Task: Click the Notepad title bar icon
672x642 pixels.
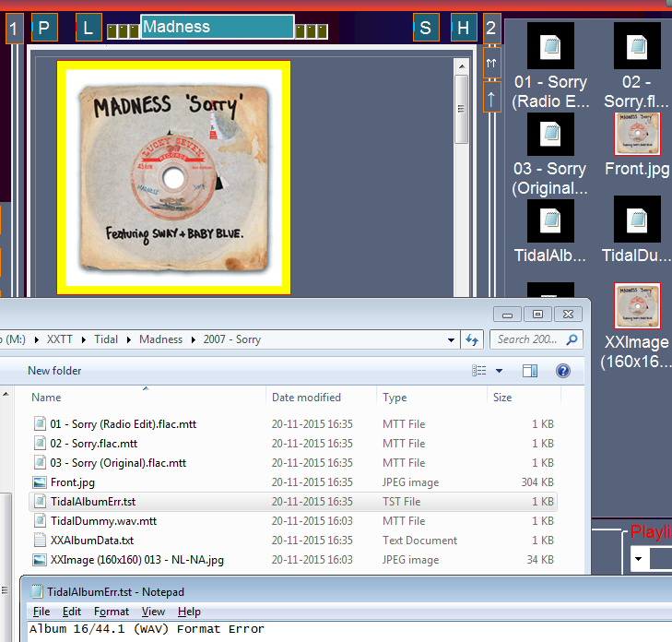Action: click(37, 591)
